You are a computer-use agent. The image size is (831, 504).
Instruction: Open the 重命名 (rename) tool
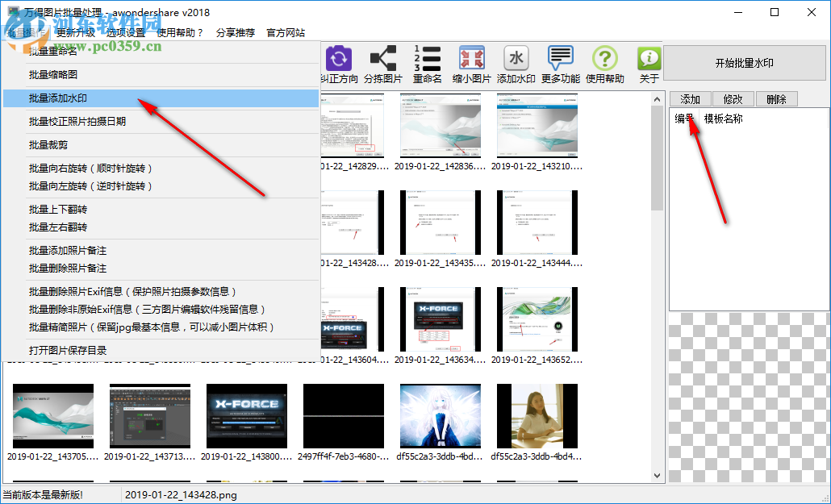pyautogui.click(x=428, y=59)
